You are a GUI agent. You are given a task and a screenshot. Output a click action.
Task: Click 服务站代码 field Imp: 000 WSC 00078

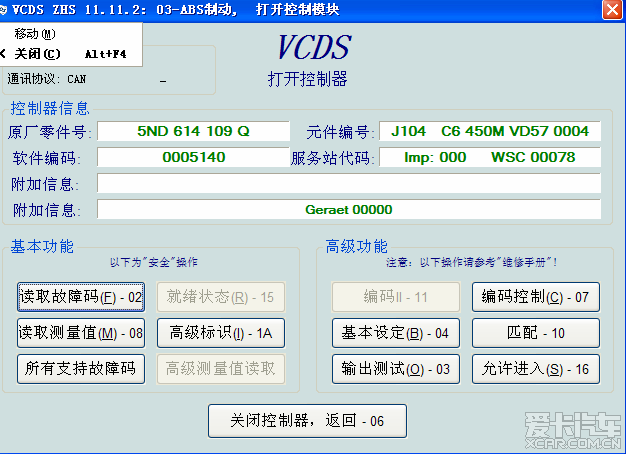(490, 157)
